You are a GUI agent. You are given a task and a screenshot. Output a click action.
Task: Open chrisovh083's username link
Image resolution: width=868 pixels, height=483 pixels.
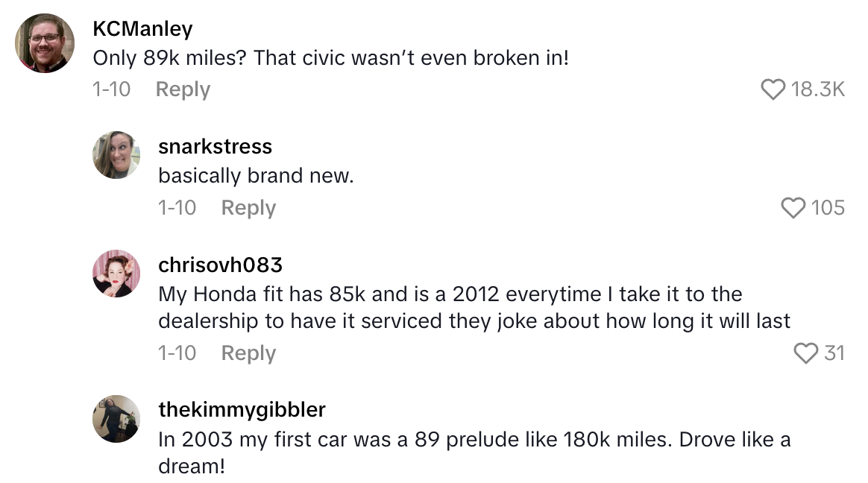click(220, 265)
